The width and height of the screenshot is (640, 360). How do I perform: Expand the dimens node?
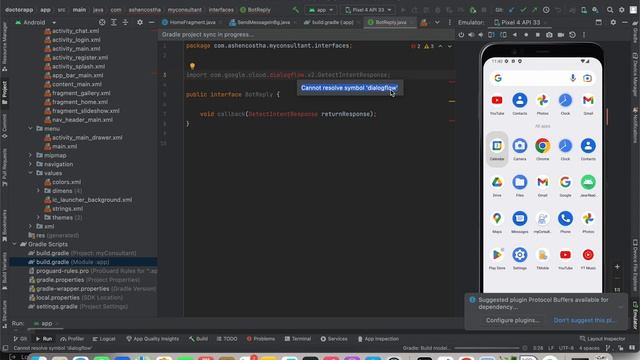click(39, 191)
